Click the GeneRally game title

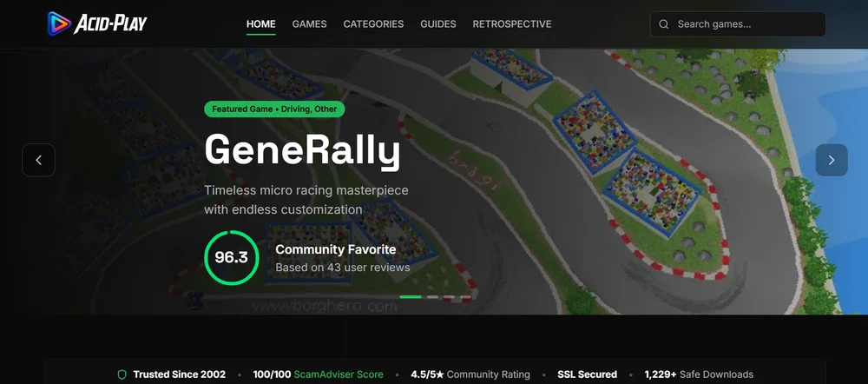coord(302,150)
